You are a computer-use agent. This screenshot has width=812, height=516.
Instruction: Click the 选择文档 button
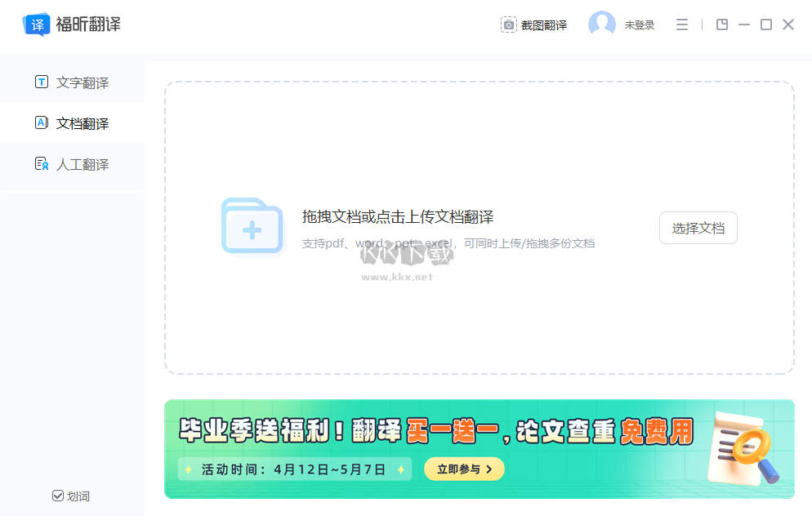pyautogui.click(x=698, y=228)
